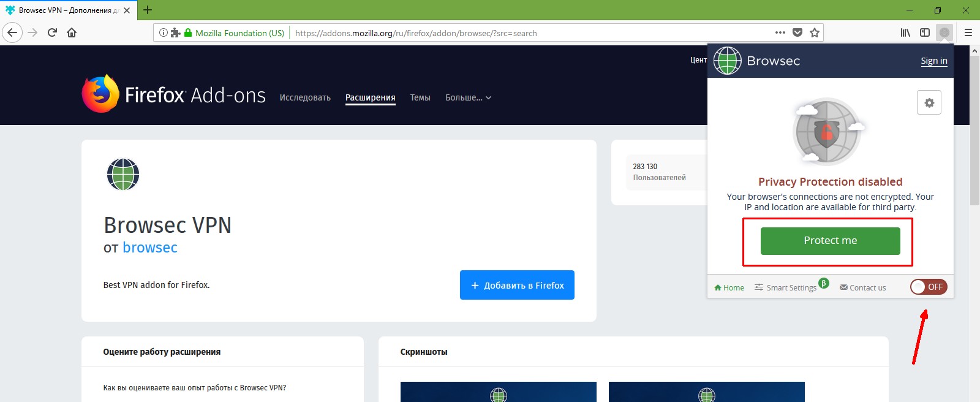
Task: Show the sidebars icon
Action: click(925, 32)
